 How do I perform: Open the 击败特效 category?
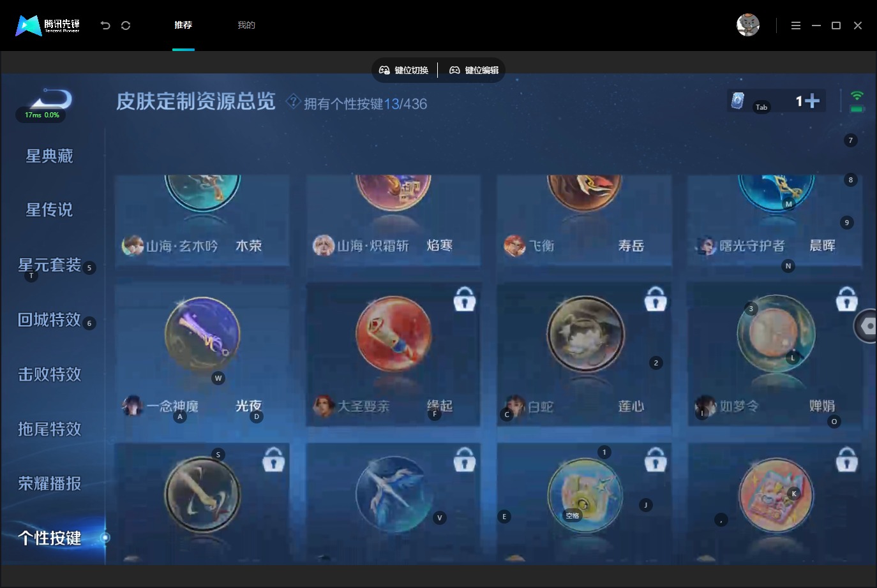[x=49, y=374]
